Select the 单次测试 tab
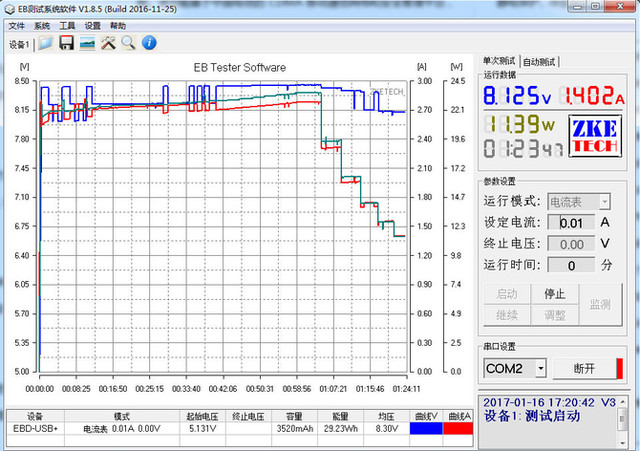Viewport: 640px width, 451px height. pyautogui.click(x=499, y=61)
